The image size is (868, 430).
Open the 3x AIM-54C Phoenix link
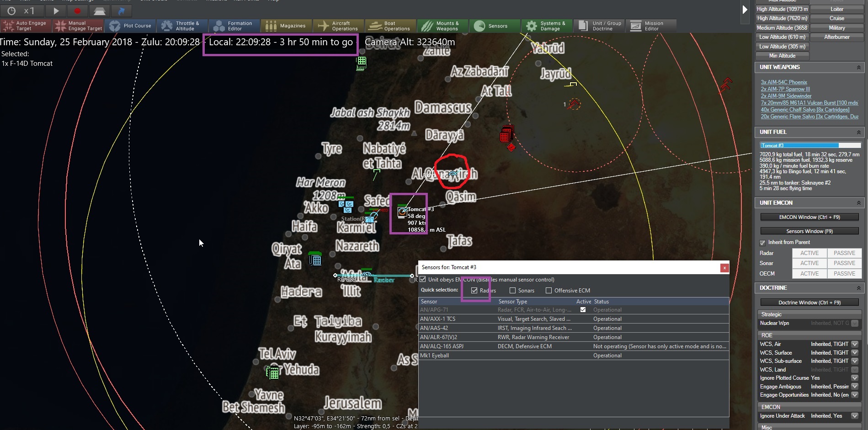784,82
